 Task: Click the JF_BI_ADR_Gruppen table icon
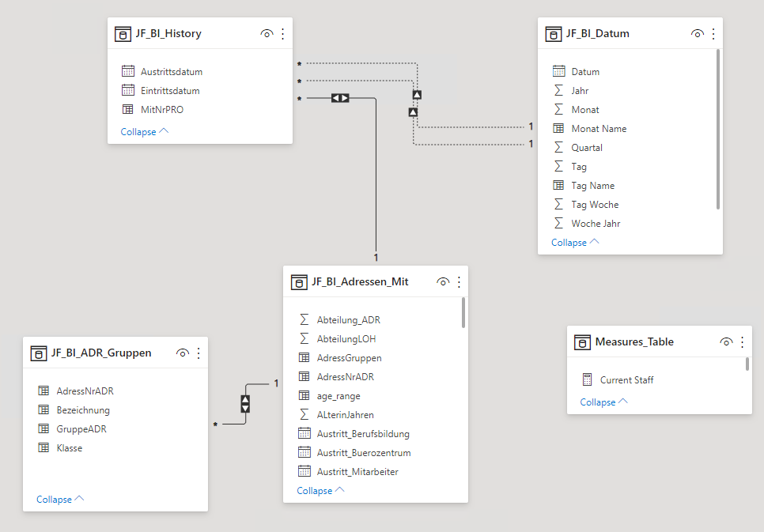39,353
